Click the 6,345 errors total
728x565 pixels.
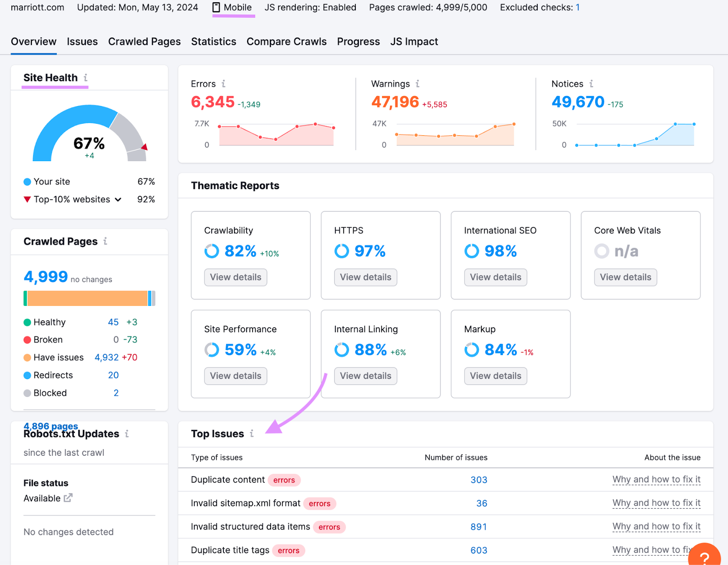click(x=213, y=102)
